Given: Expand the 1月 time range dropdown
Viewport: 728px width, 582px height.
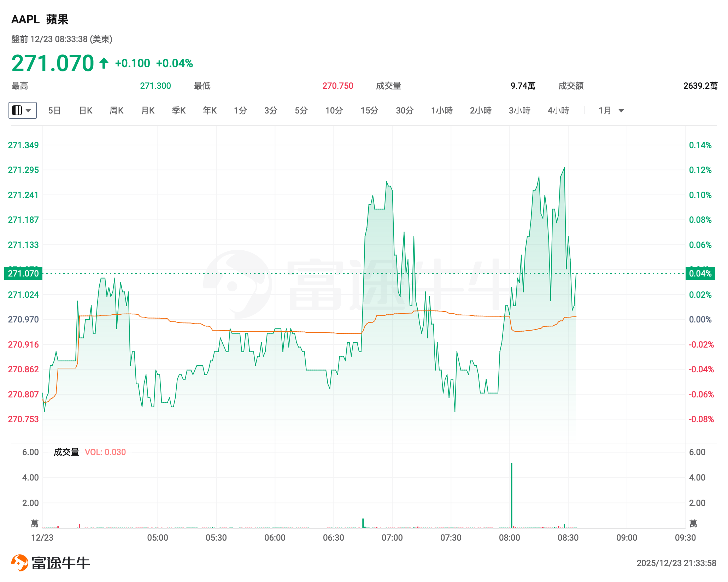Looking at the screenshot, I should [611, 111].
